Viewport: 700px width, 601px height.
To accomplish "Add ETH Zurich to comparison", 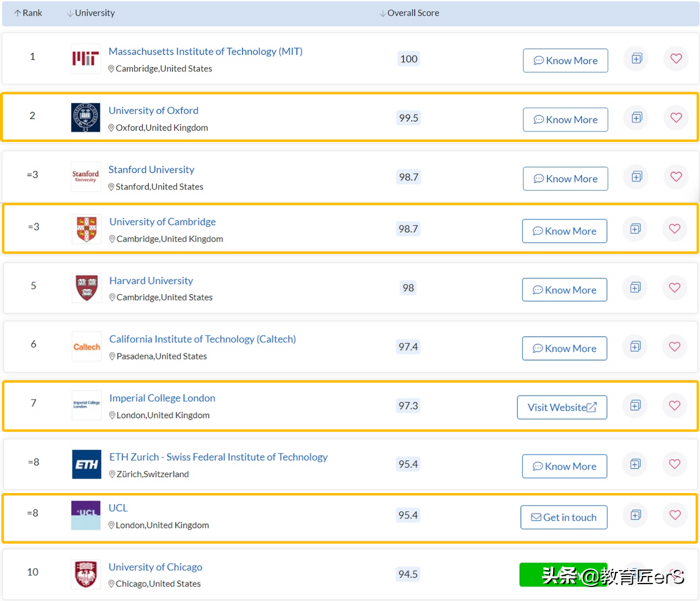I will 635,464.
